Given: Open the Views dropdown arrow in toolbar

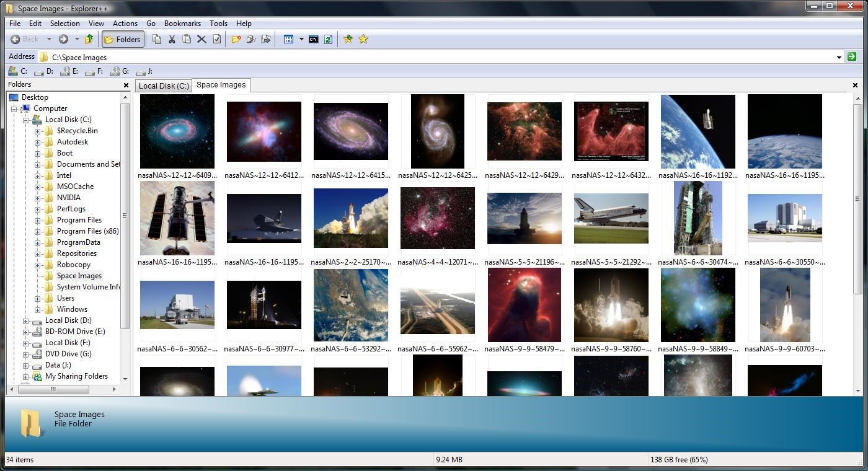Looking at the screenshot, I should pyautogui.click(x=301, y=39).
